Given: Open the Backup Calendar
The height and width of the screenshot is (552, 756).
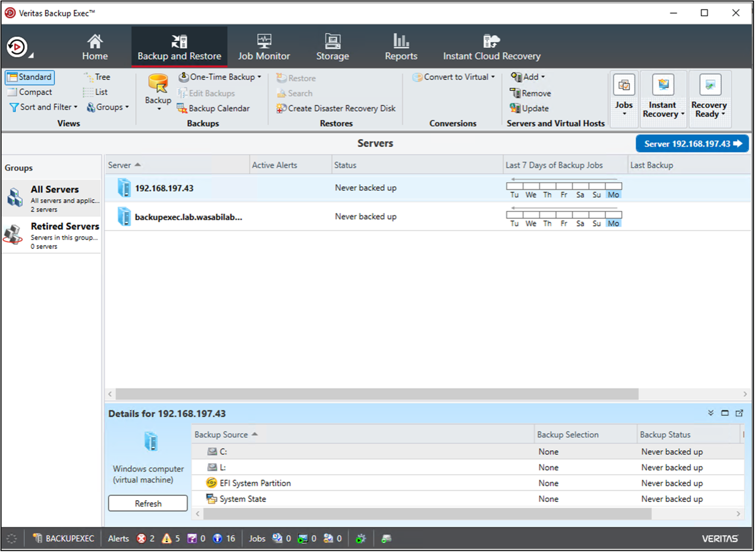Looking at the screenshot, I should coord(213,108).
